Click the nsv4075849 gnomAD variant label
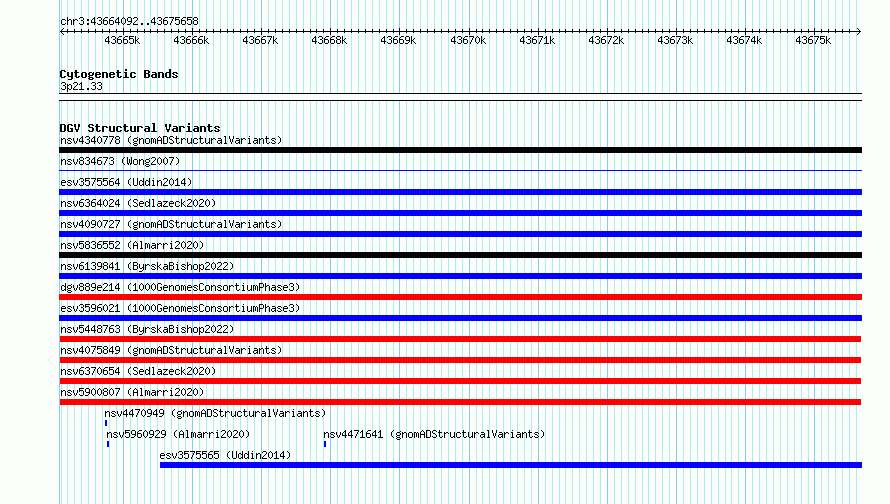This screenshot has width=890, height=504. 171,350
